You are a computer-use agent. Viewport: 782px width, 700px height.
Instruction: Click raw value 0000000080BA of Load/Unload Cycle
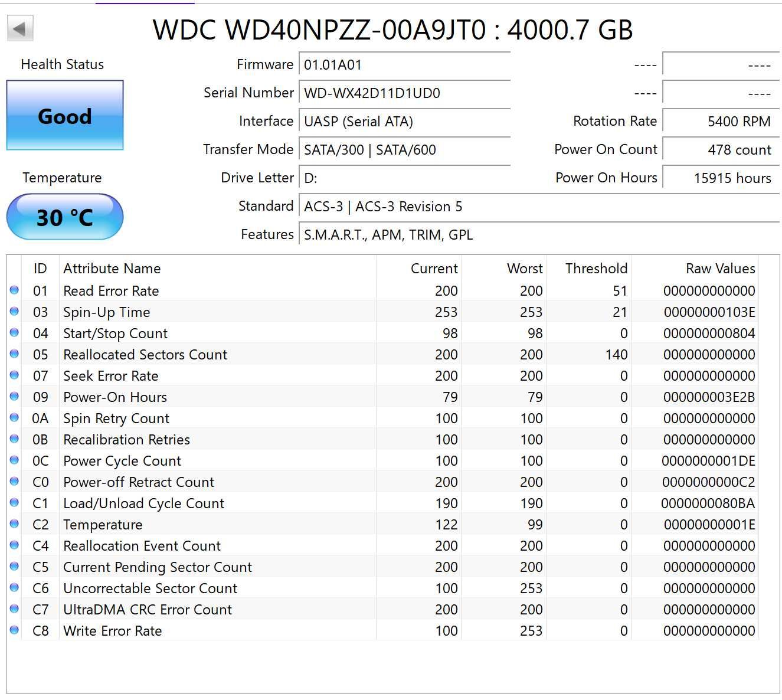click(x=708, y=503)
